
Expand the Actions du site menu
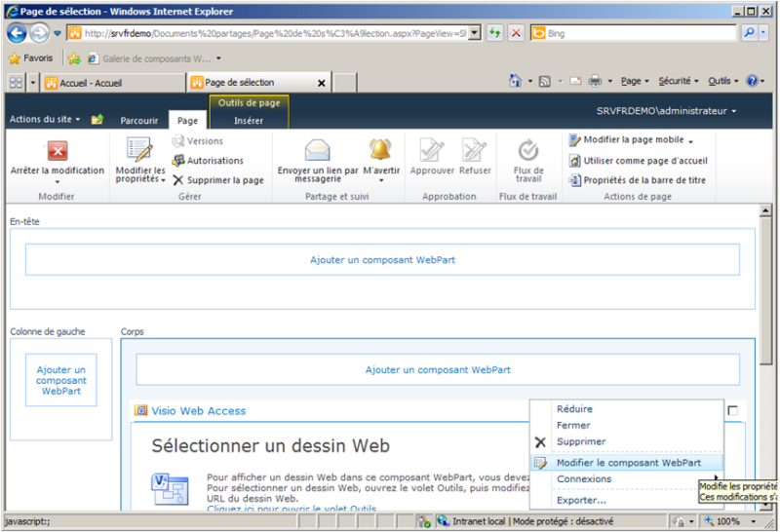(45, 119)
